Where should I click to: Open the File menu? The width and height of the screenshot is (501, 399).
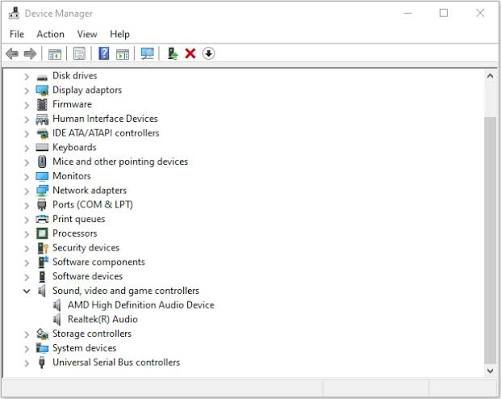click(17, 34)
